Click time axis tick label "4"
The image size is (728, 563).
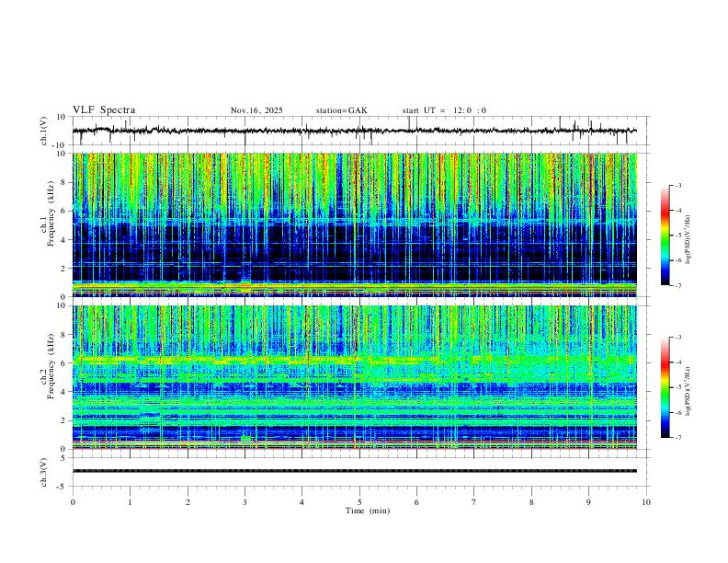[302, 502]
